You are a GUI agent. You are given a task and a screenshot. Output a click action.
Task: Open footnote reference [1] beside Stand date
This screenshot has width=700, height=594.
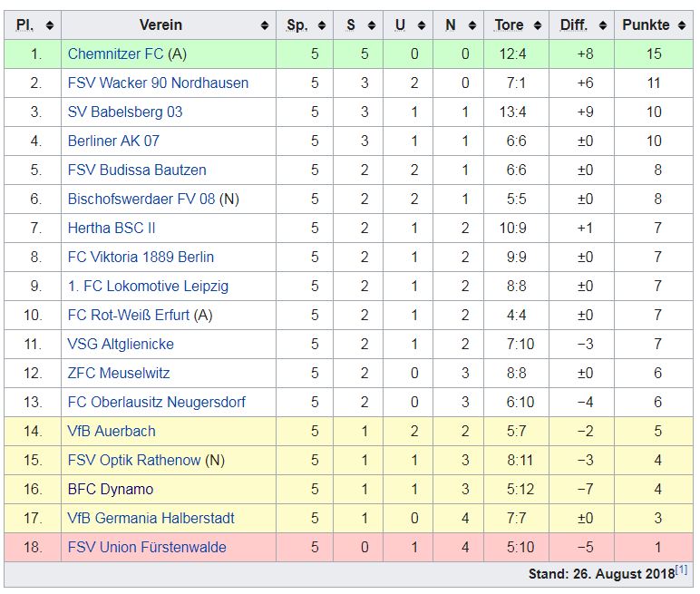pos(681,570)
